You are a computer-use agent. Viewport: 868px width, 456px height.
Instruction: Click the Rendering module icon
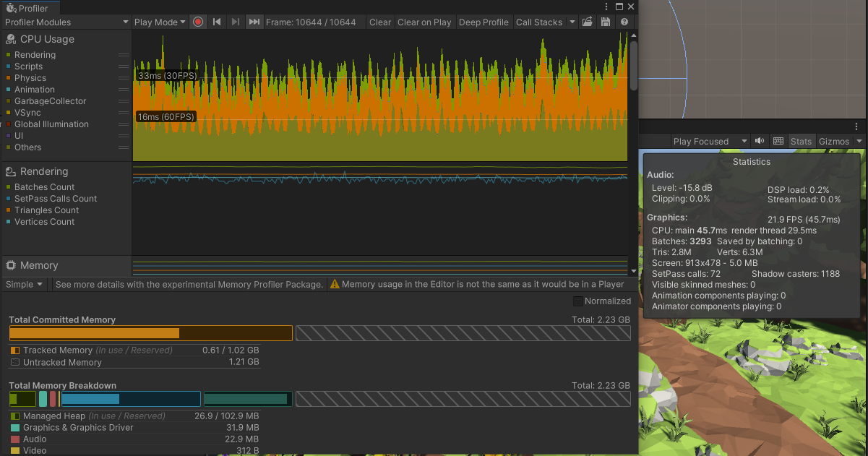pos(11,172)
